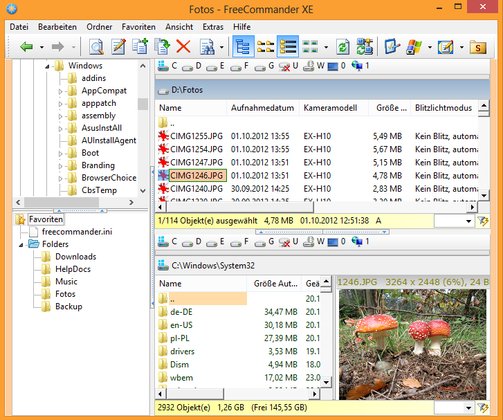Toggle the split panels layout button
The image size is (503, 420).
[x=266, y=47]
